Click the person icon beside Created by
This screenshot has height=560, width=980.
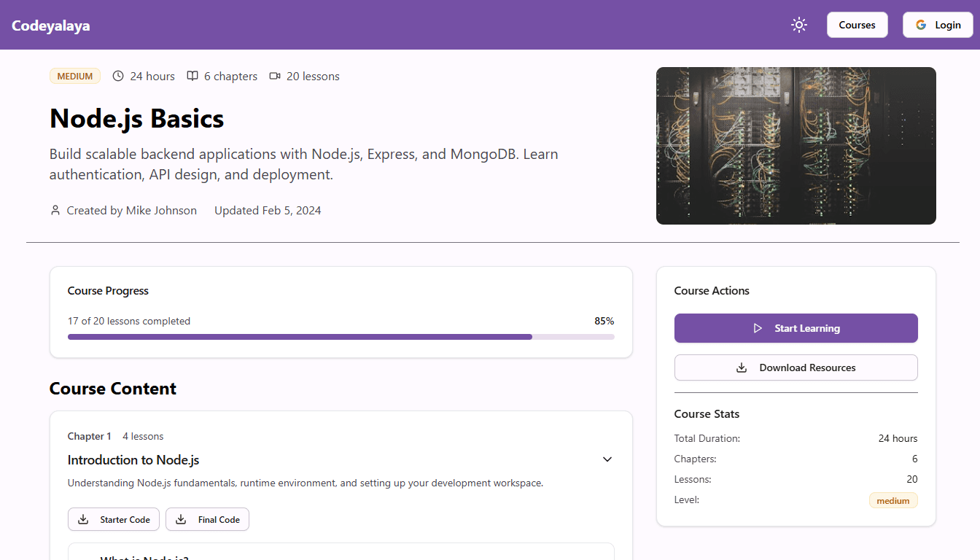55,211
